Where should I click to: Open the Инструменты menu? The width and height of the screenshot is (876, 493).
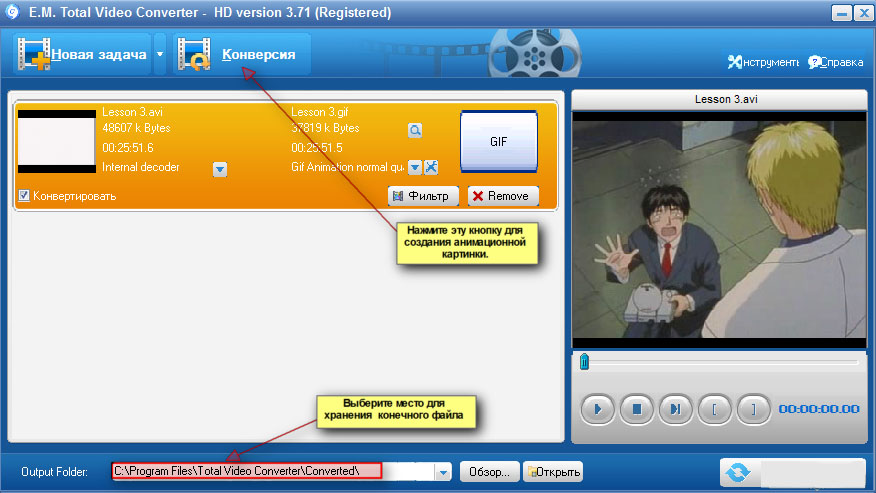click(763, 62)
